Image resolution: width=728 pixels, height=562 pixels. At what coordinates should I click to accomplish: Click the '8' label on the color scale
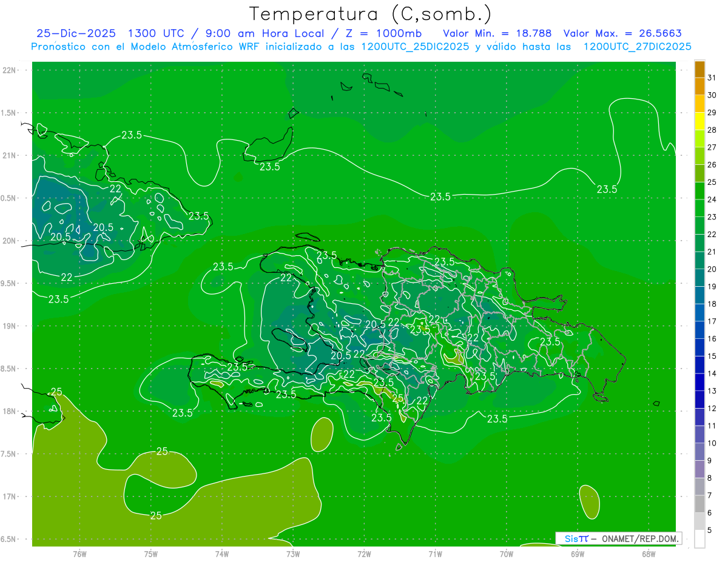[710, 478]
